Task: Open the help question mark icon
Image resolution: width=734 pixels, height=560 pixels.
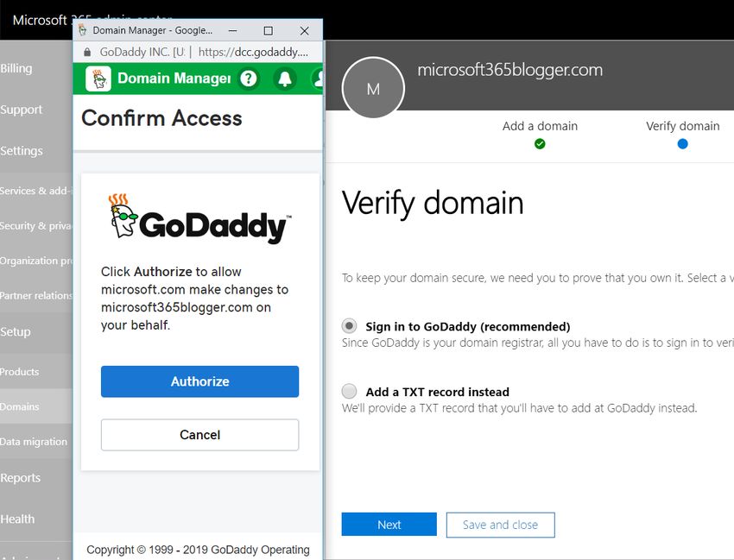Action: pos(249,79)
